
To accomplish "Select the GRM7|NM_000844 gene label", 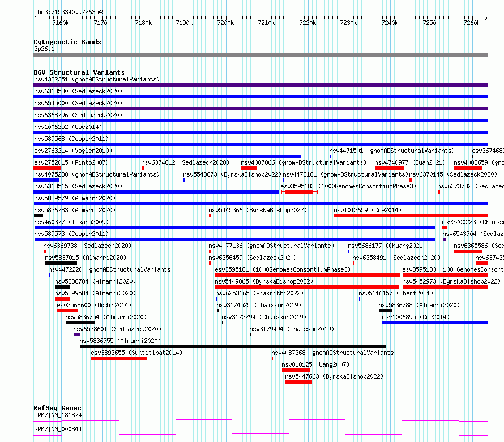I will click(x=58, y=429).
